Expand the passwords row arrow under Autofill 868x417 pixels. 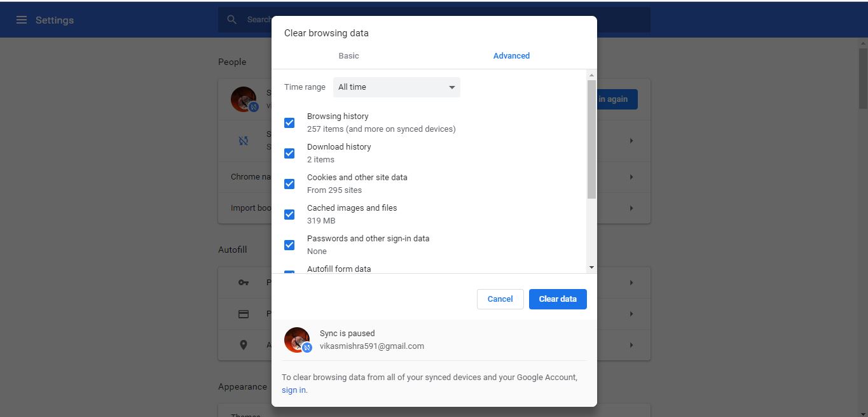click(x=631, y=283)
